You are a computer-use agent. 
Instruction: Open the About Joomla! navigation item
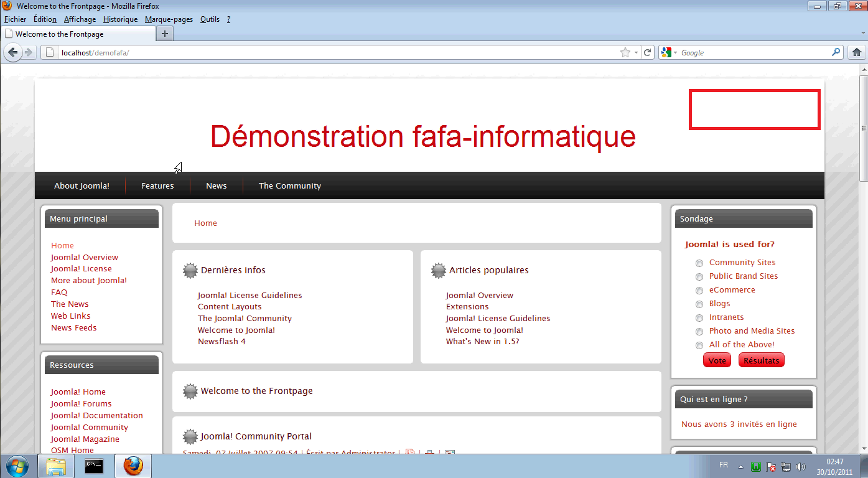click(x=82, y=186)
